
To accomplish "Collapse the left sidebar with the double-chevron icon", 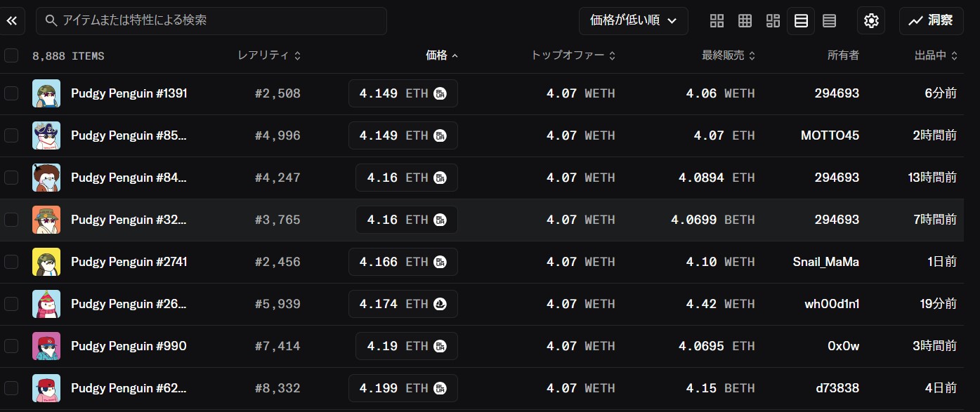I will (x=12, y=20).
